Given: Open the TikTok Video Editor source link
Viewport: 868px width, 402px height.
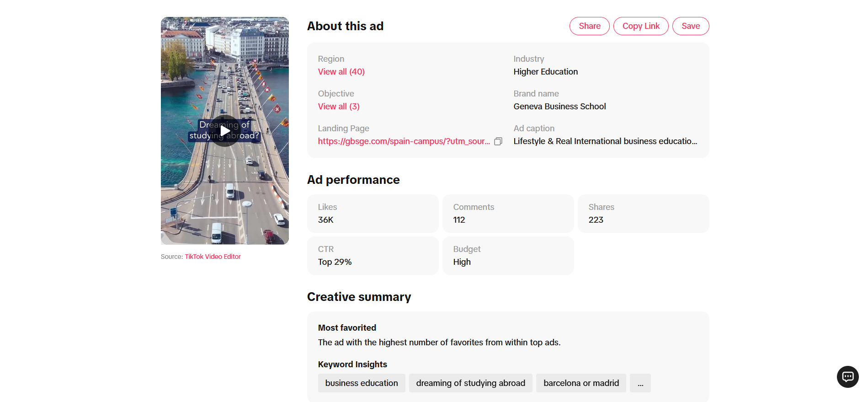Looking at the screenshot, I should tap(213, 257).
